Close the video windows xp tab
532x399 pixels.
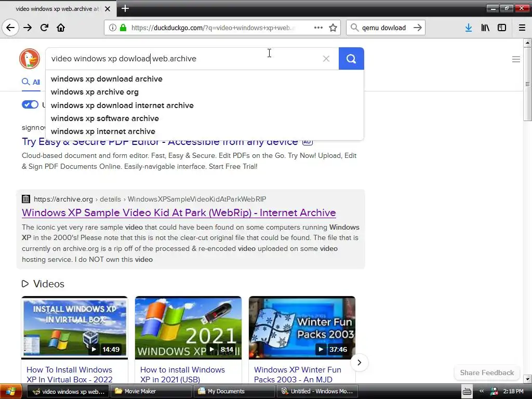pyautogui.click(x=107, y=9)
